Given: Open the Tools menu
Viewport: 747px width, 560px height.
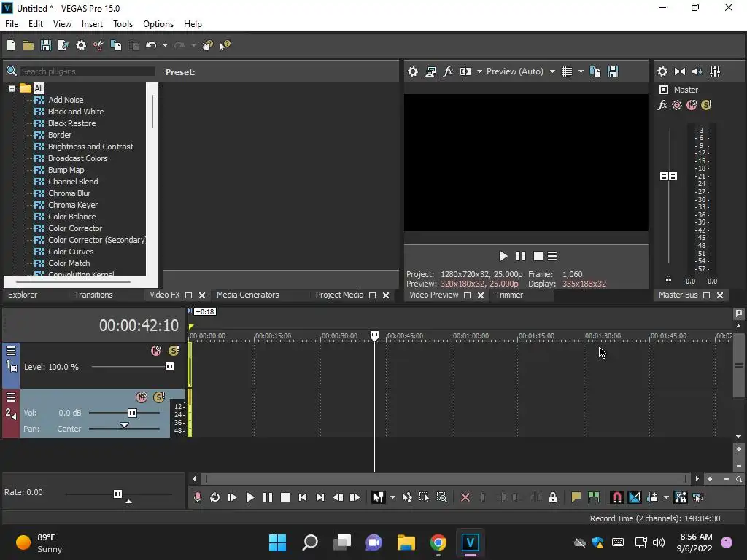Looking at the screenshot, I should pyautogui.click(x=123, y=24).
